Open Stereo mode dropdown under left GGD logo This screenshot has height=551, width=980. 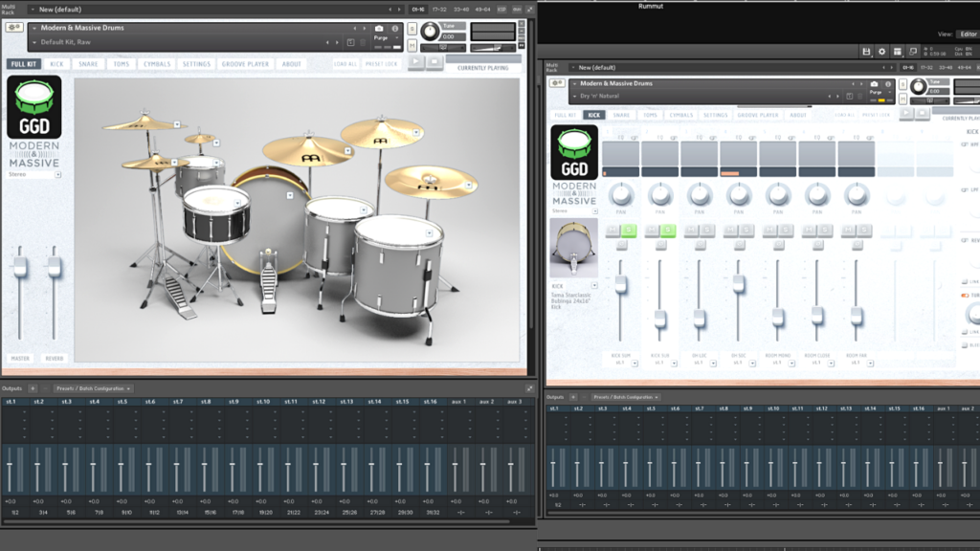(57, 175)
